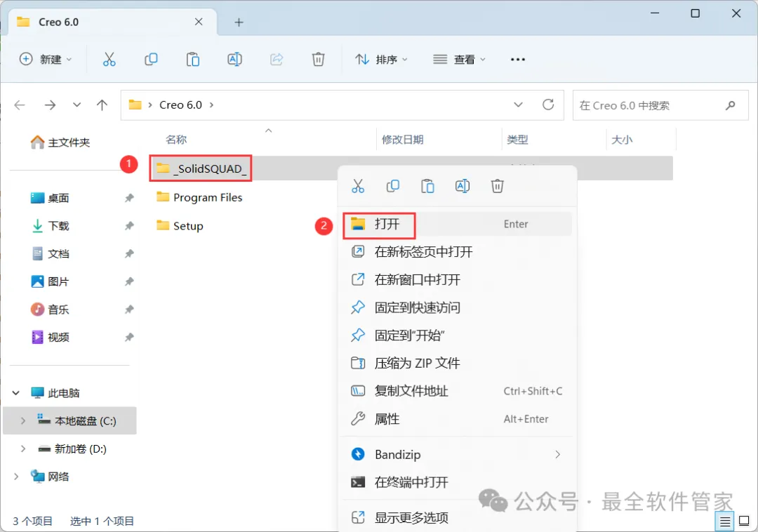Select the Setup folder

(x=180, y=226)
